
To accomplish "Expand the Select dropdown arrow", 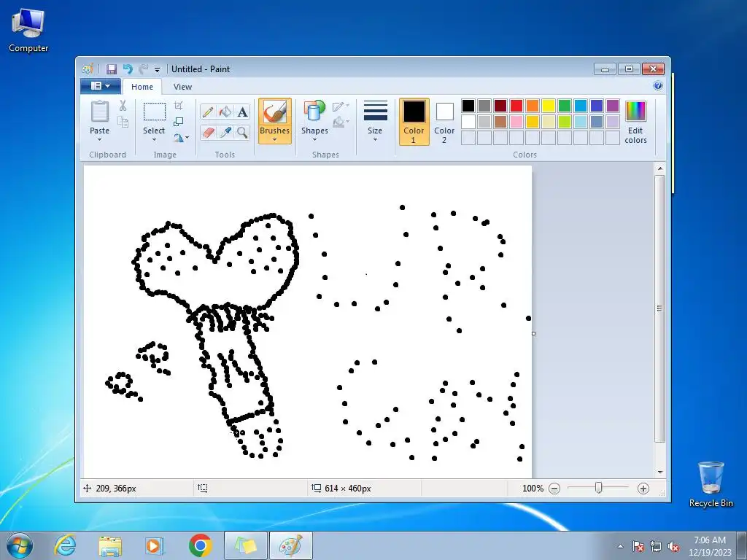I will 154,139.
